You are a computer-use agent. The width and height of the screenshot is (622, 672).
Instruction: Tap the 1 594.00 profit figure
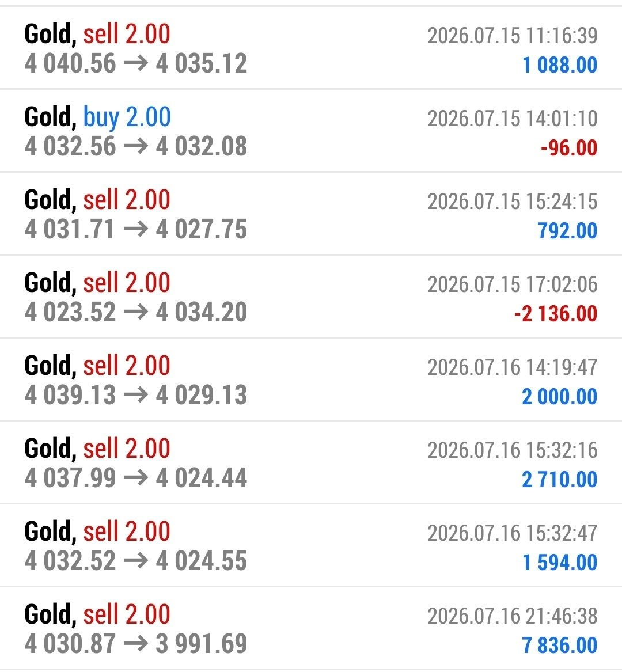pyautogui.click(x=560, y=562)
